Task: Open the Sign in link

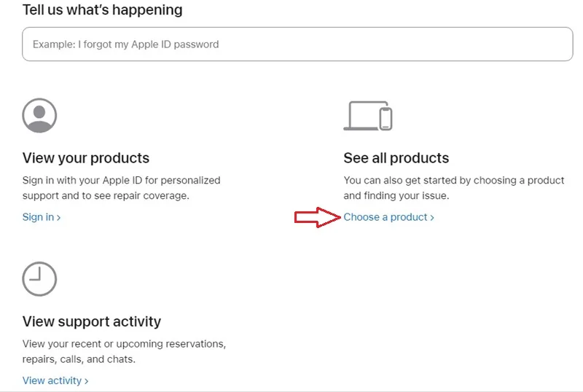Action: pos(42,217)
